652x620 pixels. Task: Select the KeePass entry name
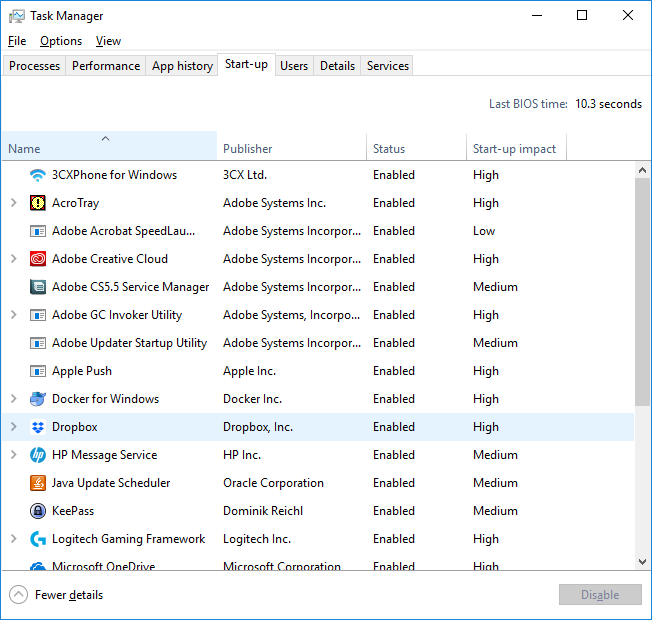click(x=73, y=511)
